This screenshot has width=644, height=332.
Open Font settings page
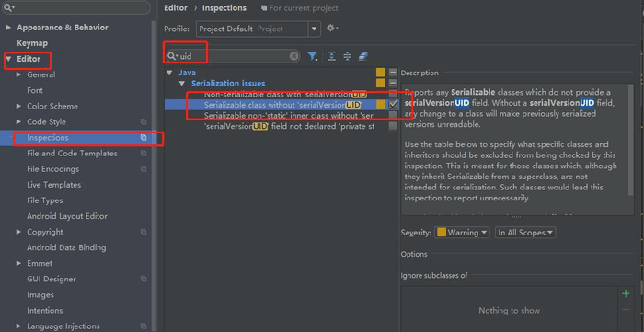pos(35,90)
